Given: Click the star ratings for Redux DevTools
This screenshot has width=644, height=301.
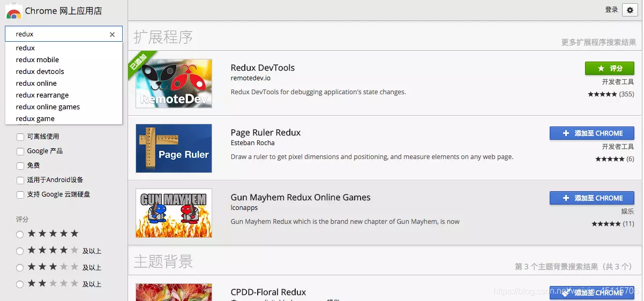Looking at the screenshot, I should point(602,94).
